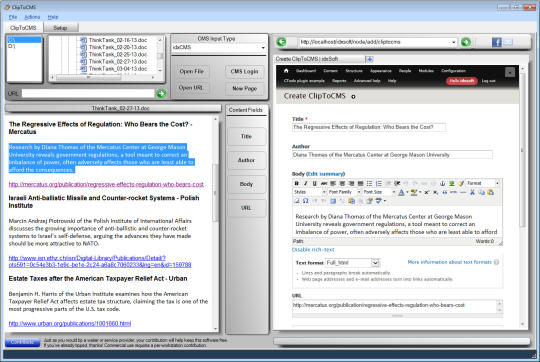540x362 pixels.
Task: Open the Styles dropdown in the editor
Action: pyautogui.click(x=324, y=192)
